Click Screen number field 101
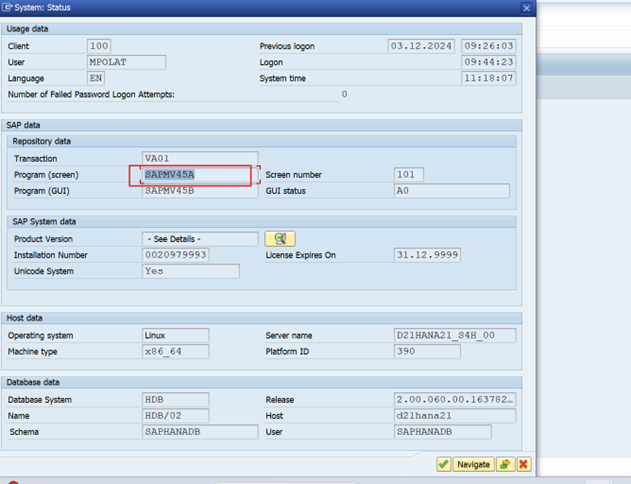Image resolution: width=631 pixels, height=484 pixels. coord(408,175)
